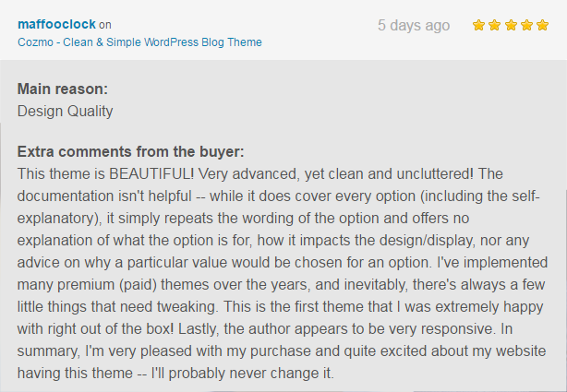
Task: Click the third star of the rating
Action: (511, 25)
